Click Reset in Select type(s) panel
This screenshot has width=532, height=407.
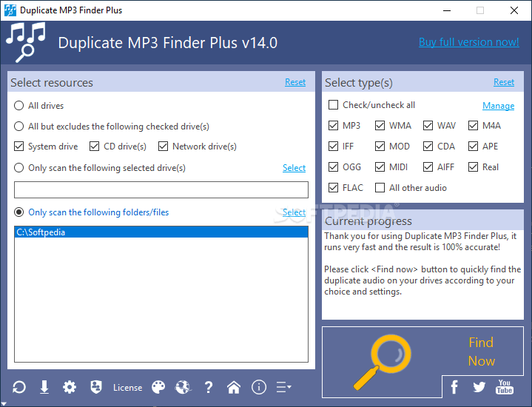click(x=504, y=82)
